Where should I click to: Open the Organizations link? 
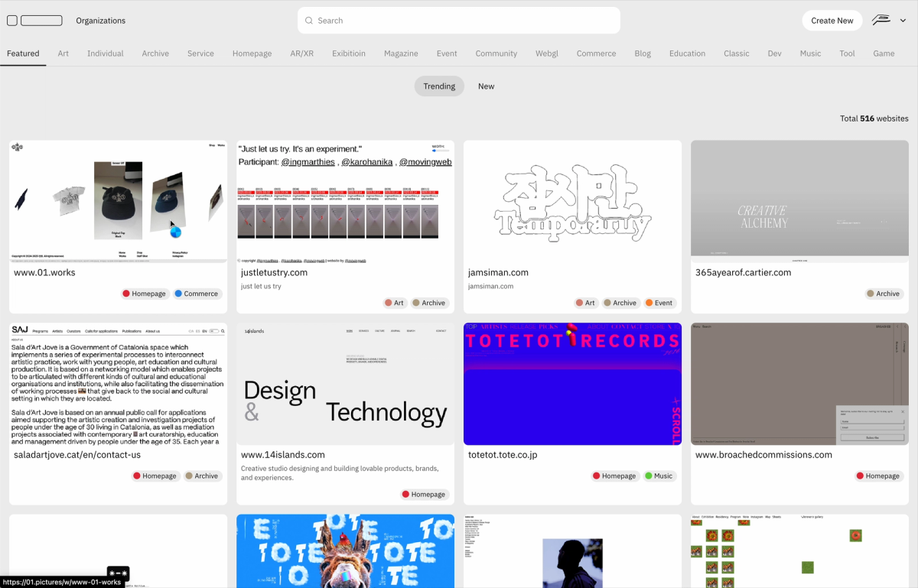[101, 21]
